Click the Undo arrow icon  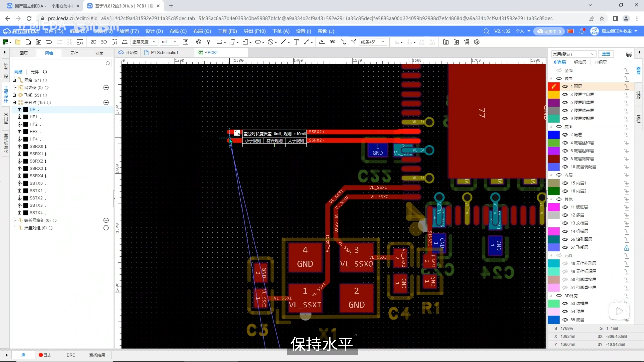pyautogui.click(x=49, y=42)
